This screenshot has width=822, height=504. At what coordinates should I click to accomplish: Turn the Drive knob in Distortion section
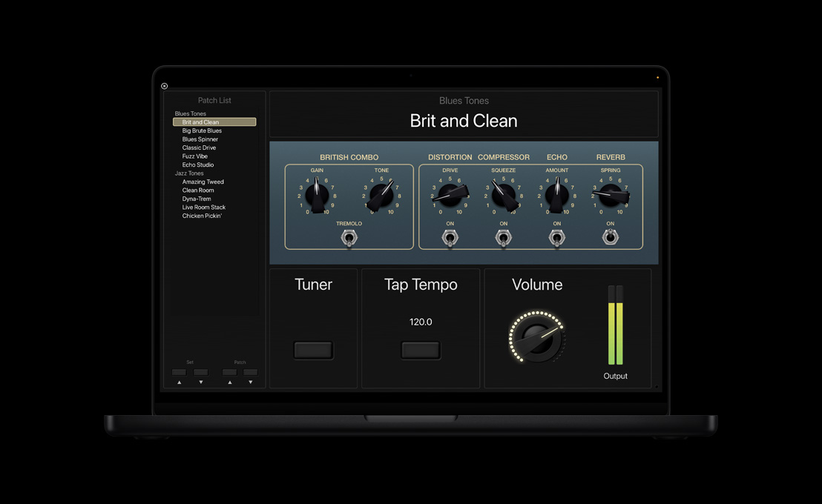[x=450, y=194]
